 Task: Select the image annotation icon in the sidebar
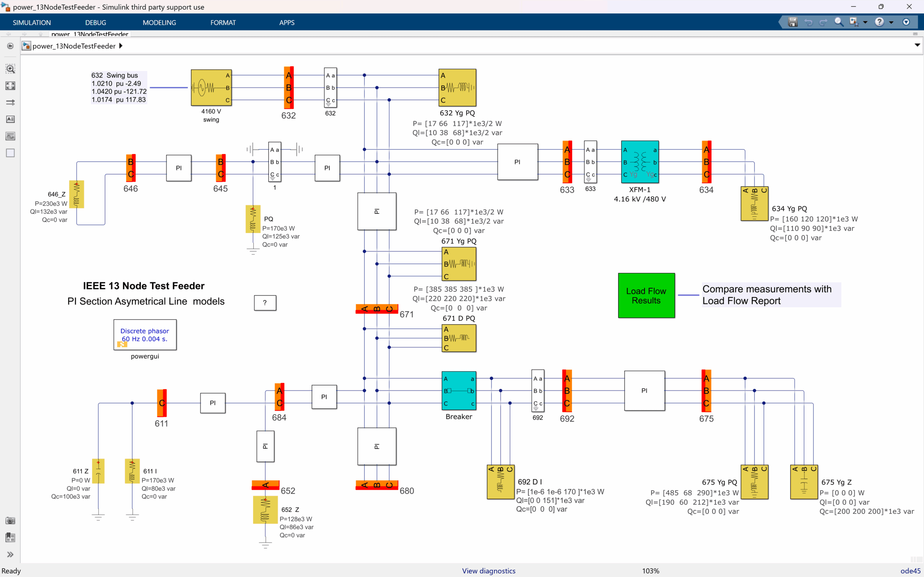tap(10, 136)
